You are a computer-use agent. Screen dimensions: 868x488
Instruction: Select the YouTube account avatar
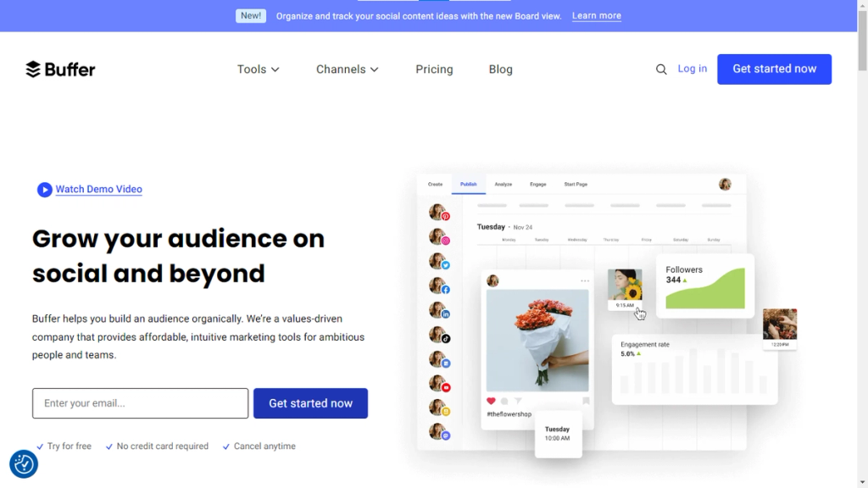(x=439, y=384)
